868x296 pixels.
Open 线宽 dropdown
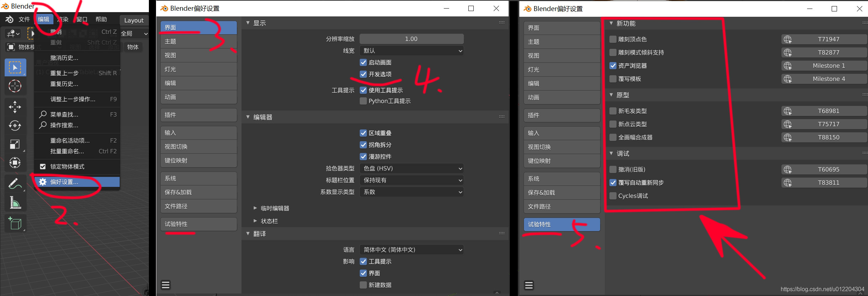click(412, 51)
